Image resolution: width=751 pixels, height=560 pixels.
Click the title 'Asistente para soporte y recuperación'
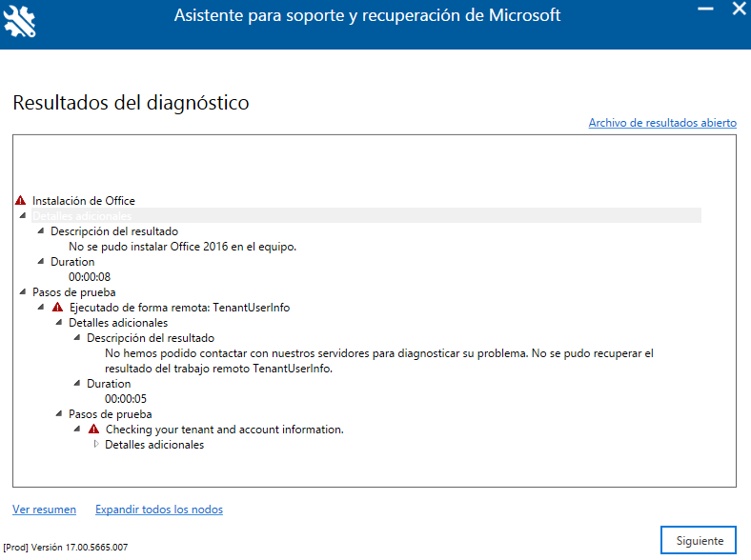click(367, 15)
